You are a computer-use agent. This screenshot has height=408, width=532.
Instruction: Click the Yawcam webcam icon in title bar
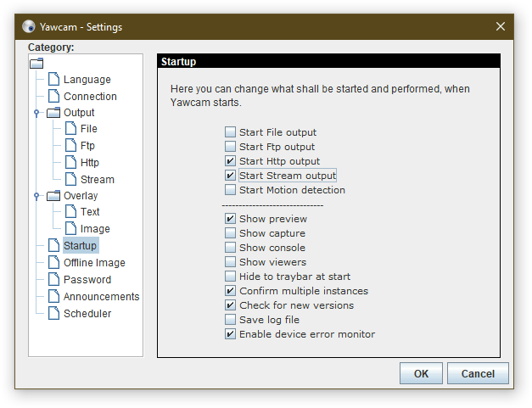click(29, 26)
